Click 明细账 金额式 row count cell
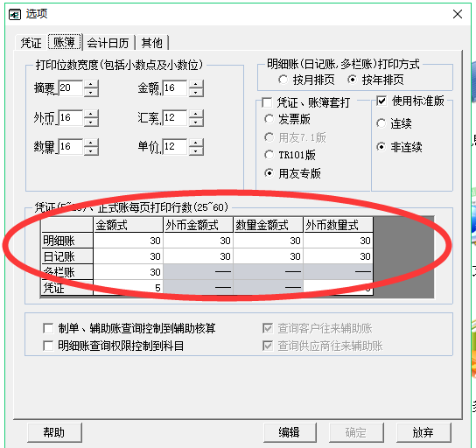The height and width of the screenshot is (448, 476). click(x=128, y=241)
